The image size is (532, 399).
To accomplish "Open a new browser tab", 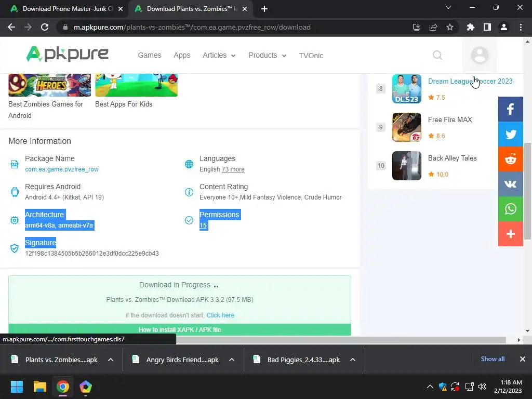I will click(x=264, y=9).
